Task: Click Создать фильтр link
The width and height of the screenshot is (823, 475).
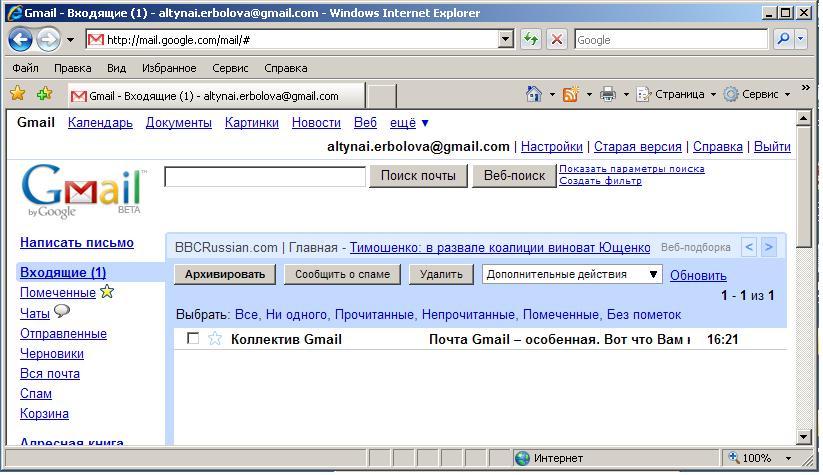Action: click(600, 181)
